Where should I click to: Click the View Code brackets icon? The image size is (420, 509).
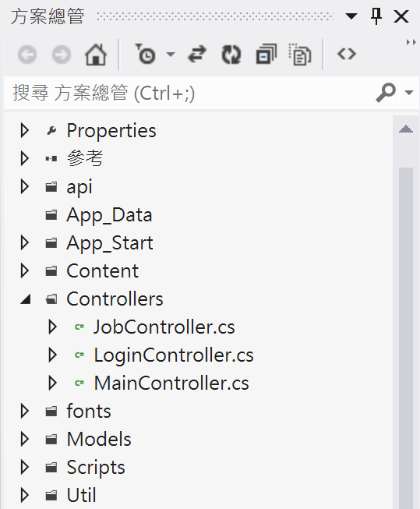pos(347,54)
